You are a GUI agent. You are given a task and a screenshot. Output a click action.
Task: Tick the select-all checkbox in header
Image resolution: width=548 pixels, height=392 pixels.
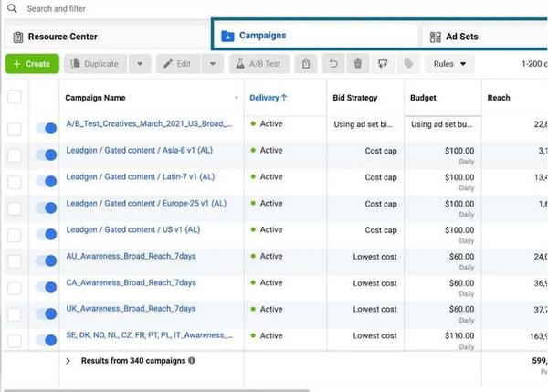coord(14,98)
